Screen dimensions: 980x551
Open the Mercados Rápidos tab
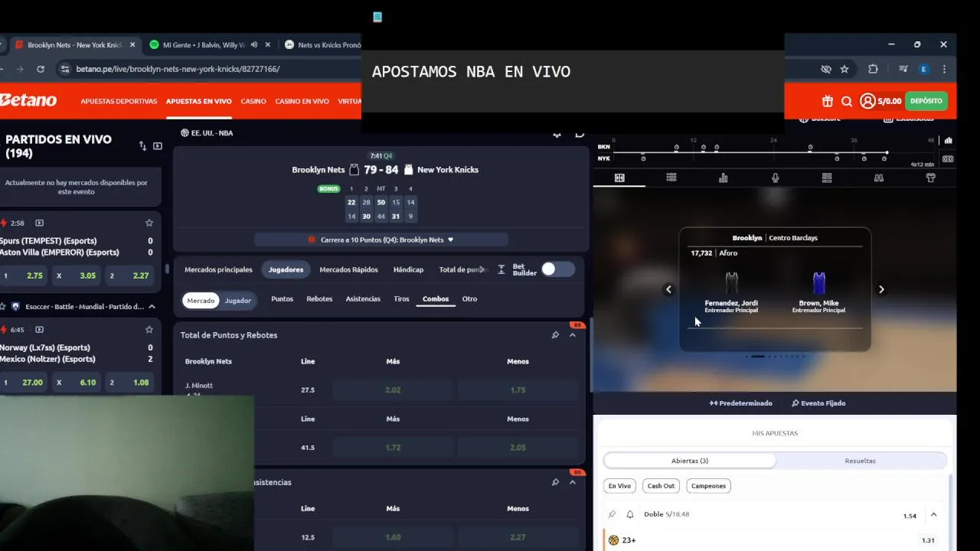pyautogui.click(x=348, y=269)
